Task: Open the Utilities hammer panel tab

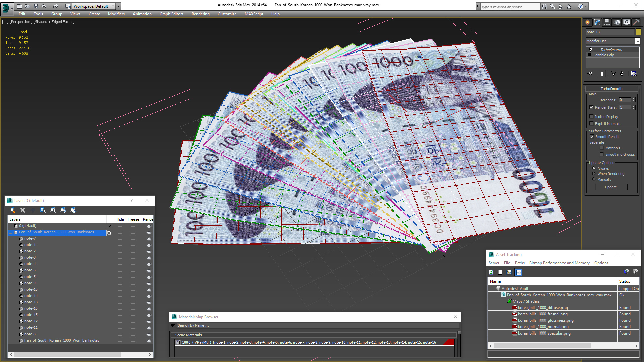Action: tap(636, 22)
